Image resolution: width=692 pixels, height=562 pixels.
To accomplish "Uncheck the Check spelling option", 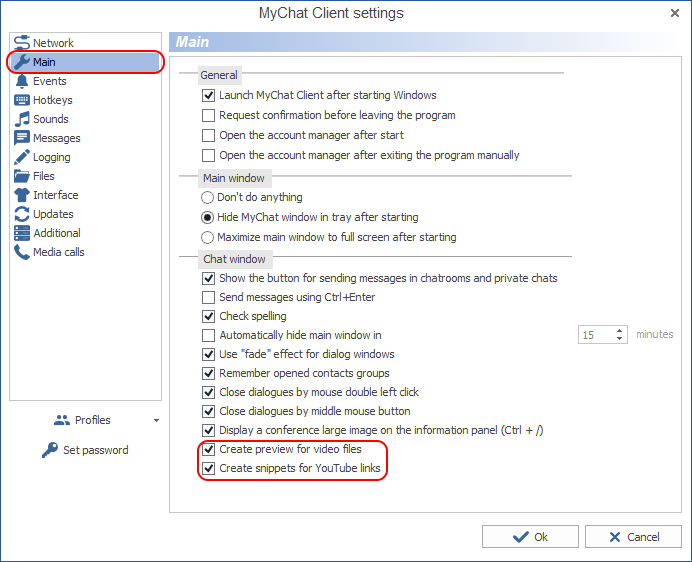I will pos(208,316).
